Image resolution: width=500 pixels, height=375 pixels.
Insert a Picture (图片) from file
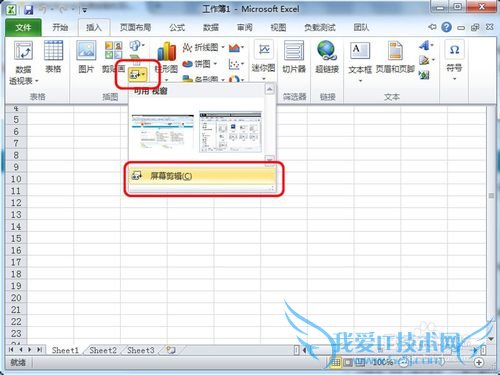click(86, 51)
